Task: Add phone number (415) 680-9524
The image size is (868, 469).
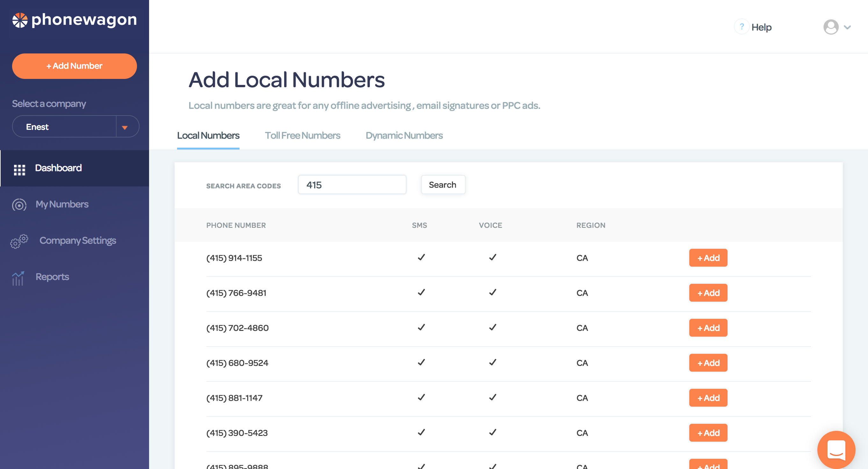Action: coord(708,363)
